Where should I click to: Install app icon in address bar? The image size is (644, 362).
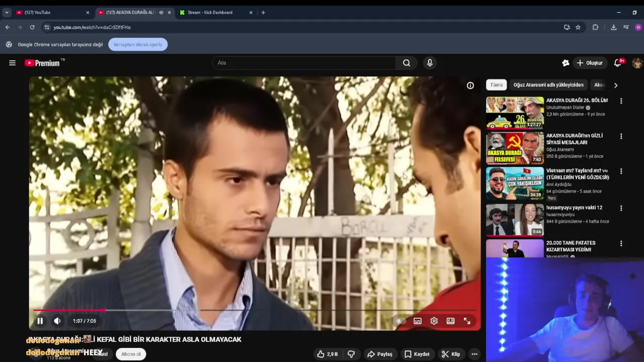(x=567, y=27)
